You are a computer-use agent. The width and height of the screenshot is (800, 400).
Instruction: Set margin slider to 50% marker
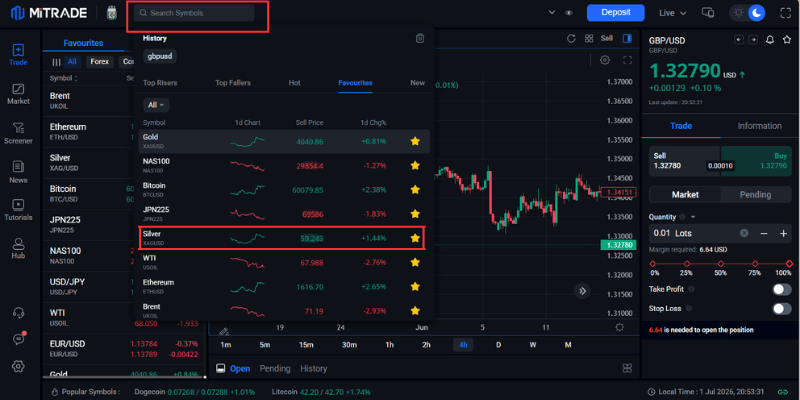coord(720,264)
